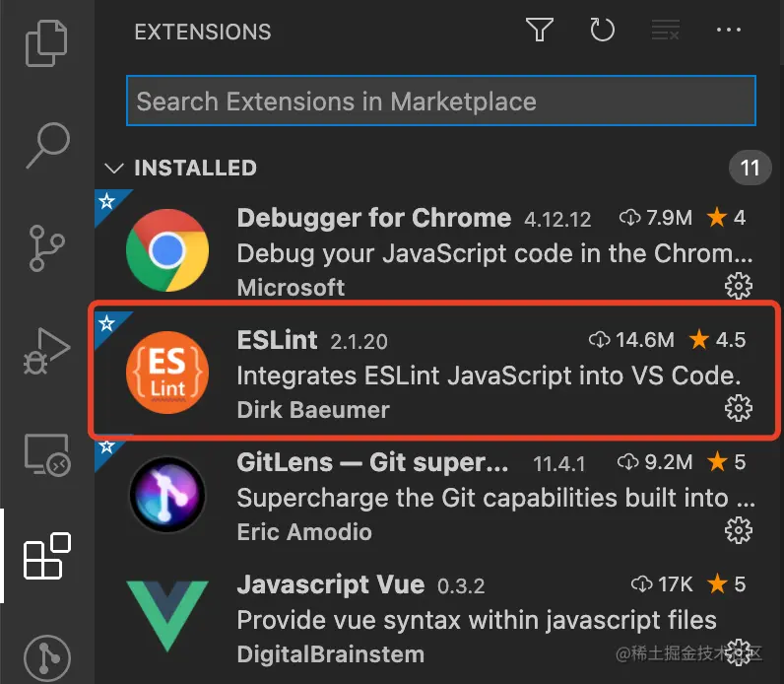Open Debugger for Chrome extension details
Screen dimensions: 784x684
point(439,250)
